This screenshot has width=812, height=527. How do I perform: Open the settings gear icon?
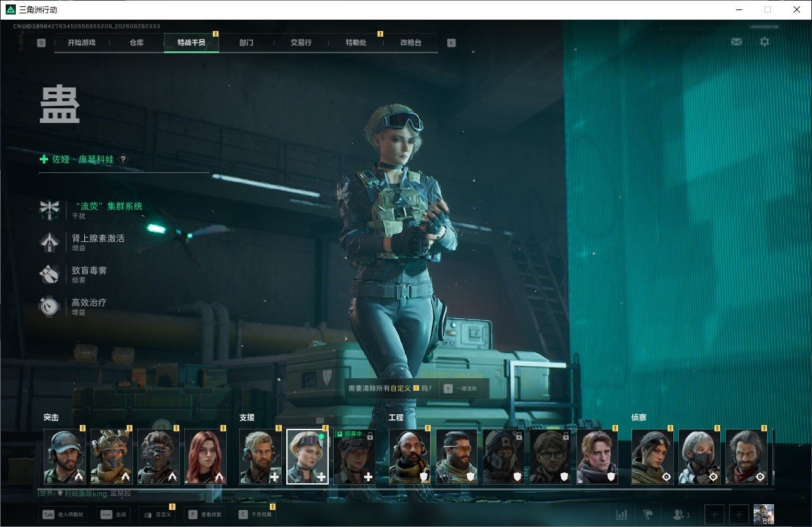(764, 42)
